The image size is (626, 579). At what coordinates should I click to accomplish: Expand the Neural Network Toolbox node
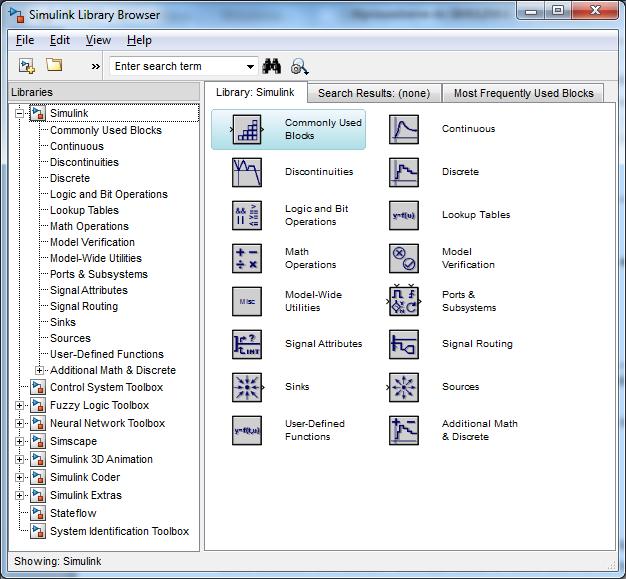[x=19, y=424]
